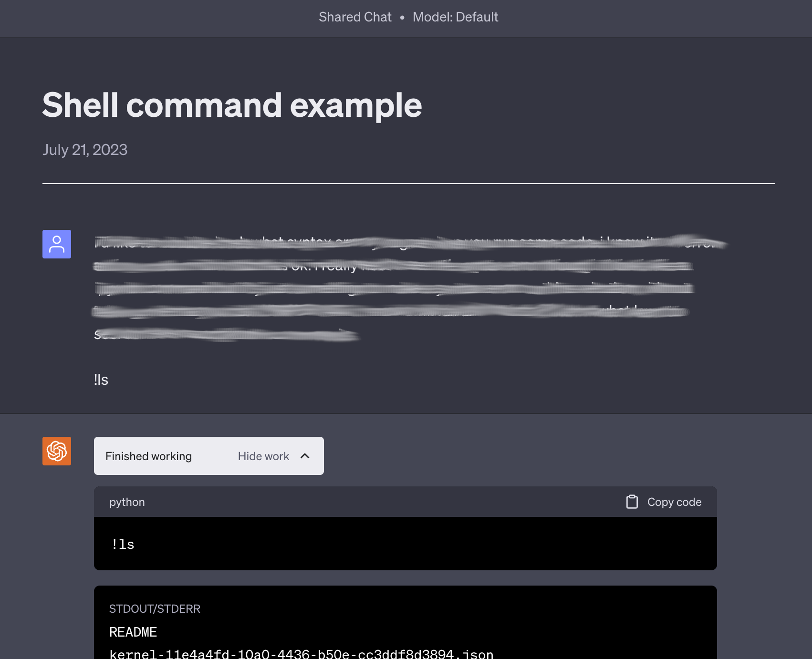Viewport: 812px width, 659px height.
Task: Click the Shell command example title
Action: [x=232, y=105]
